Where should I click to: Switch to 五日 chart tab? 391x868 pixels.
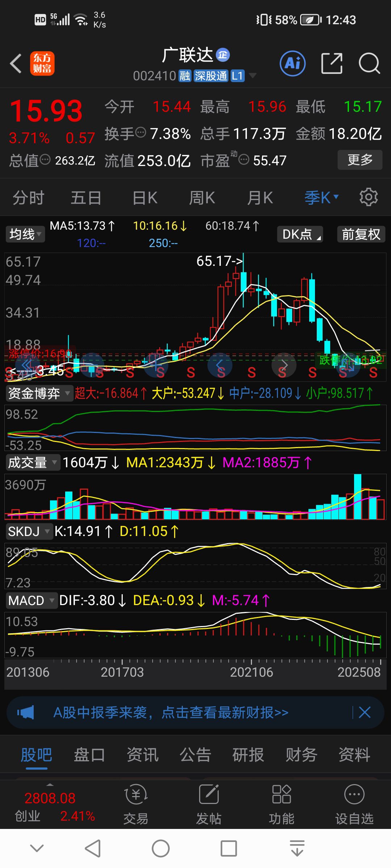point(86,198)
